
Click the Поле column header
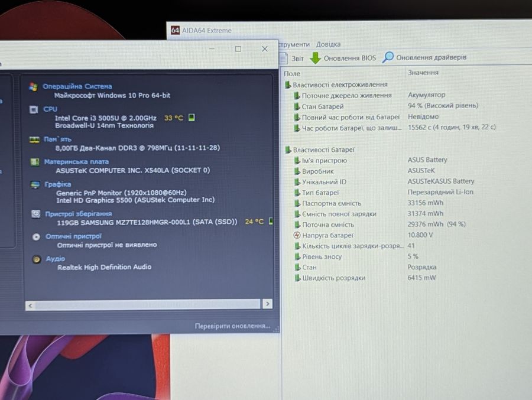292,73
